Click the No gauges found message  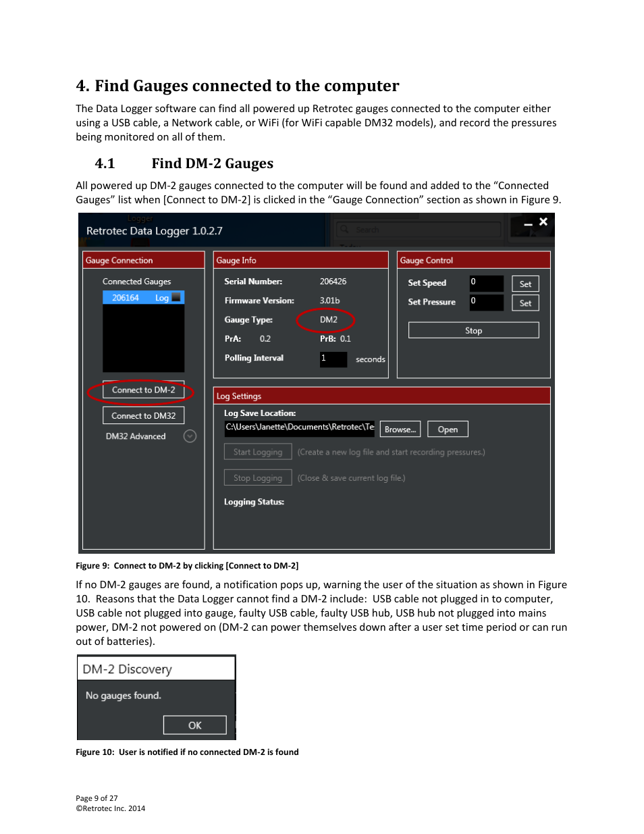point(124,695)
